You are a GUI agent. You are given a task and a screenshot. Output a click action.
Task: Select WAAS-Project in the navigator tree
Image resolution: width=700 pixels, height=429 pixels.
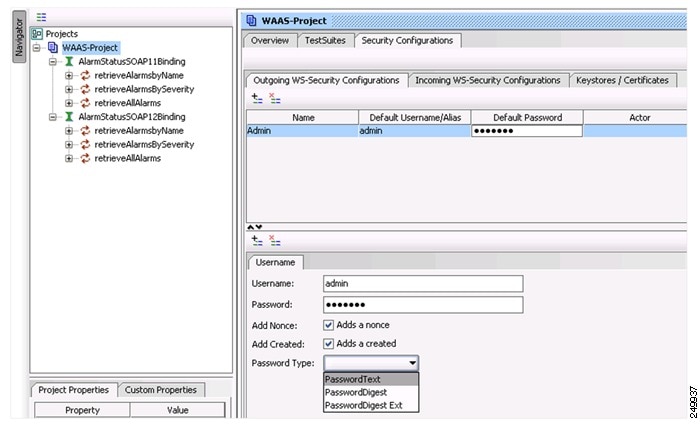(x=90, y=47)
